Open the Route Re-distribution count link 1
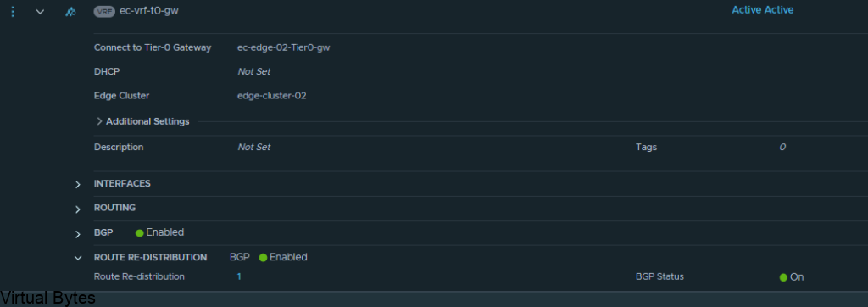The width and height of the screenshot is (868, 307). pos(239,276)
